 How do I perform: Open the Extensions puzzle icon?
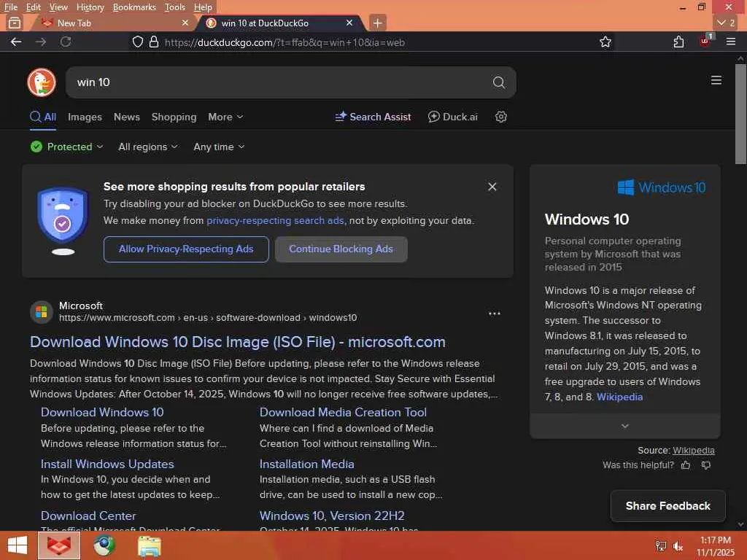coord(679,42)
